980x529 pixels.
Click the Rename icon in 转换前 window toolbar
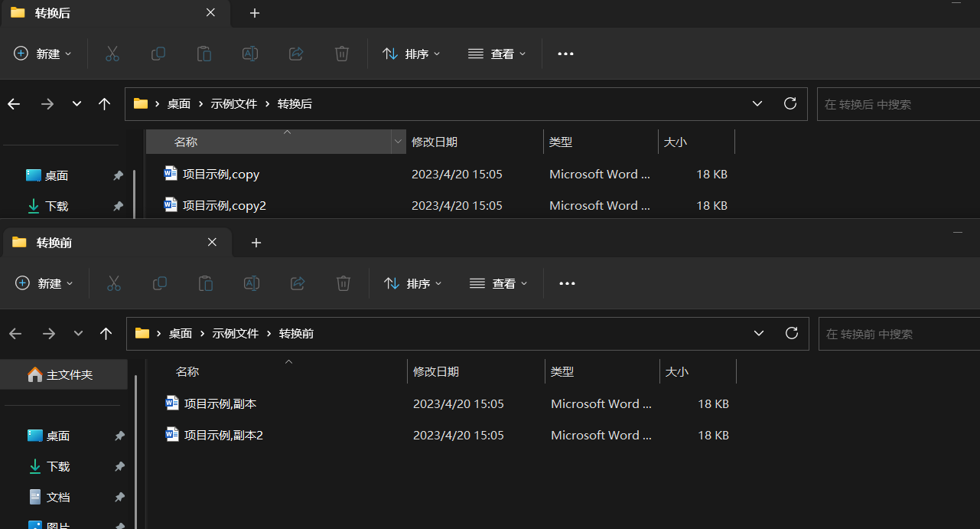click(x=252, y=283)
